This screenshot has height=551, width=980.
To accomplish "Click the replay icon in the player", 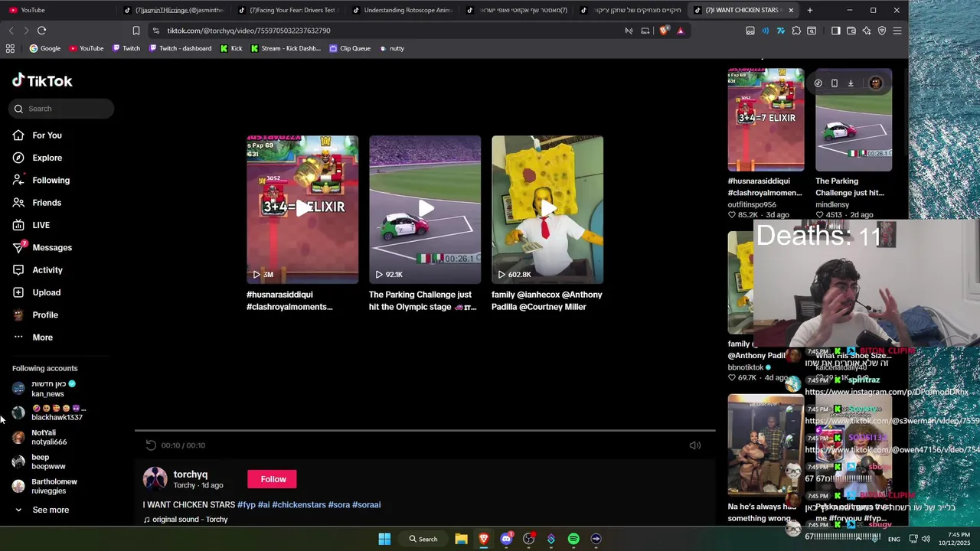I will 151,445.
